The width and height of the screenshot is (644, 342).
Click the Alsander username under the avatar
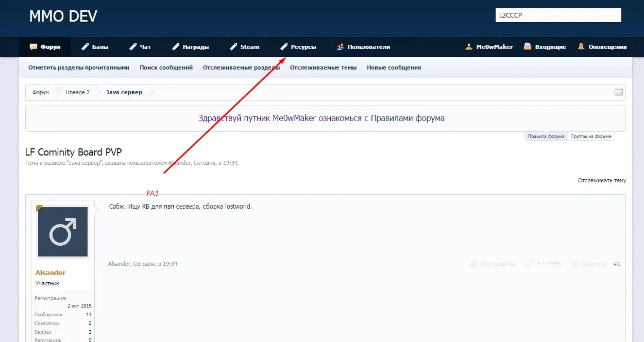[x=50, y=272]
